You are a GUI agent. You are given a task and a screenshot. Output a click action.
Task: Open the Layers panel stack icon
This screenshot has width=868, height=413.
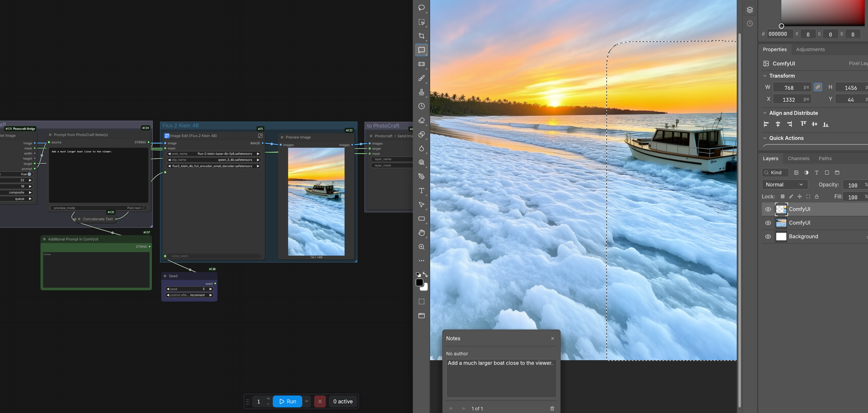(x=750, y=10)
